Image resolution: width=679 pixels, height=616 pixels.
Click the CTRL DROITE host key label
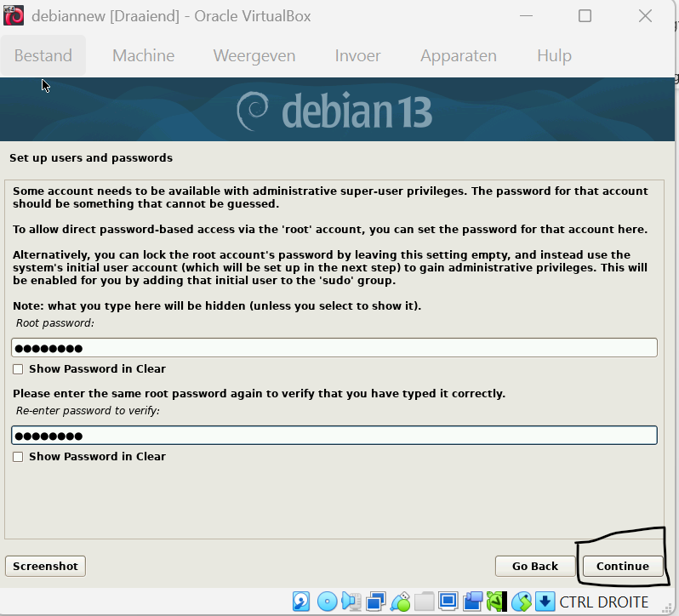pos(603,602)
